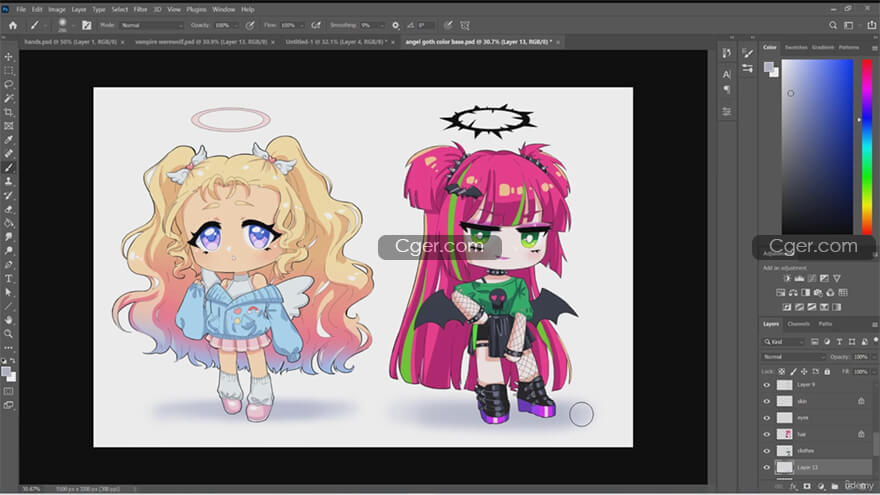The image size is (880, 495).
Task: Select the Frame tool
Action: pos(8,126)
